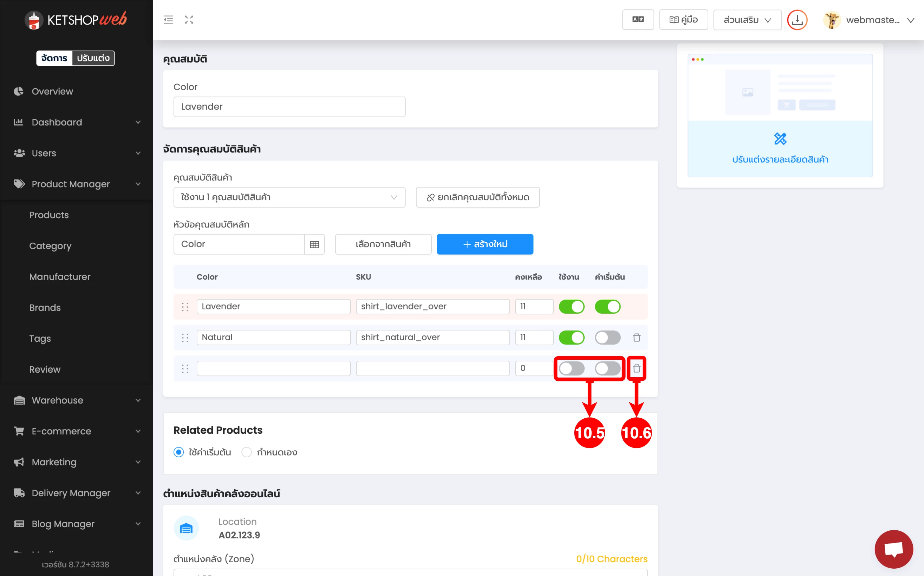Disable the Lavender row active toggle
924x576 pixels.
(571, 307)
